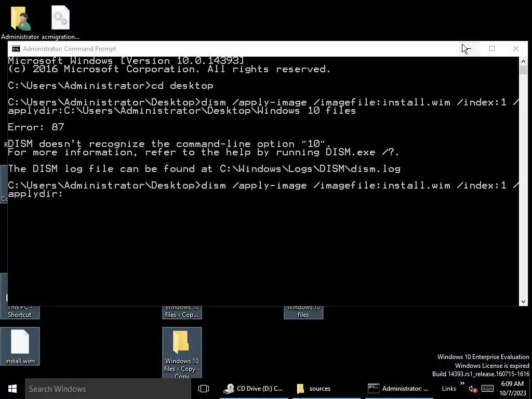The height and width of the screenshot is (399, 532).
Task: Expand the Links toolbar chevron
Action: [462, 383]
